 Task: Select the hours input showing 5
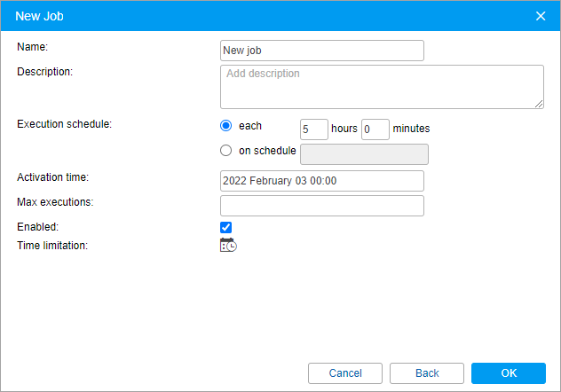click(x=314, y=129)
